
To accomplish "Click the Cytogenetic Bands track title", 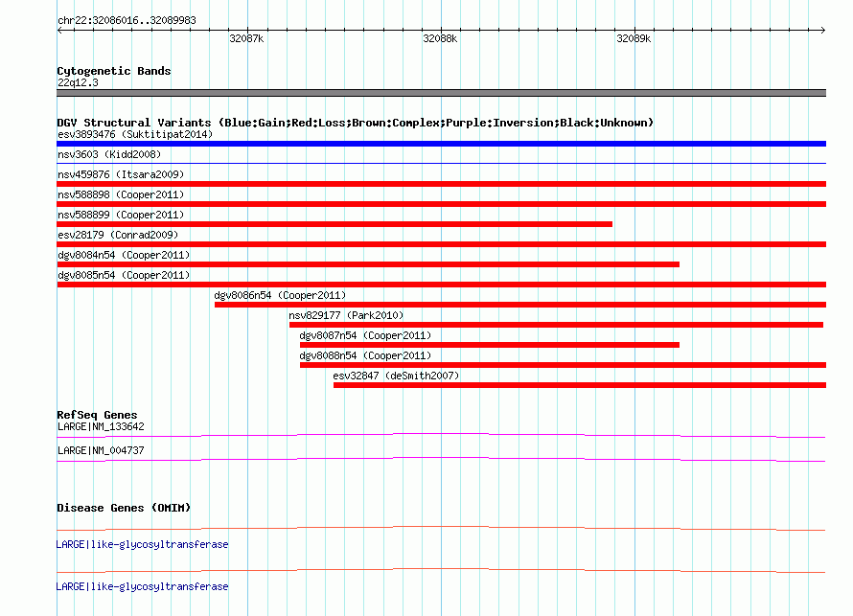I will pyautogui.click(x=114, y=71).
